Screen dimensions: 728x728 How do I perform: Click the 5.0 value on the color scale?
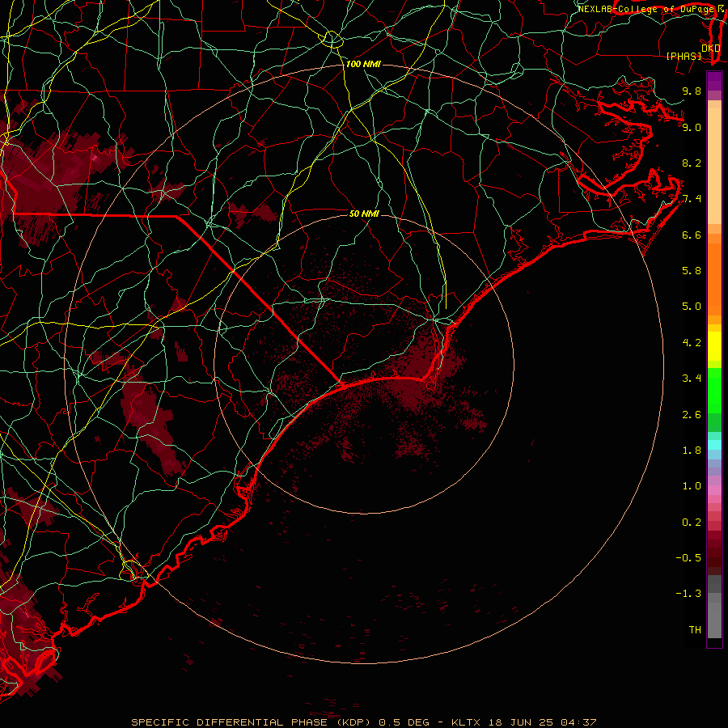(692, 307)
